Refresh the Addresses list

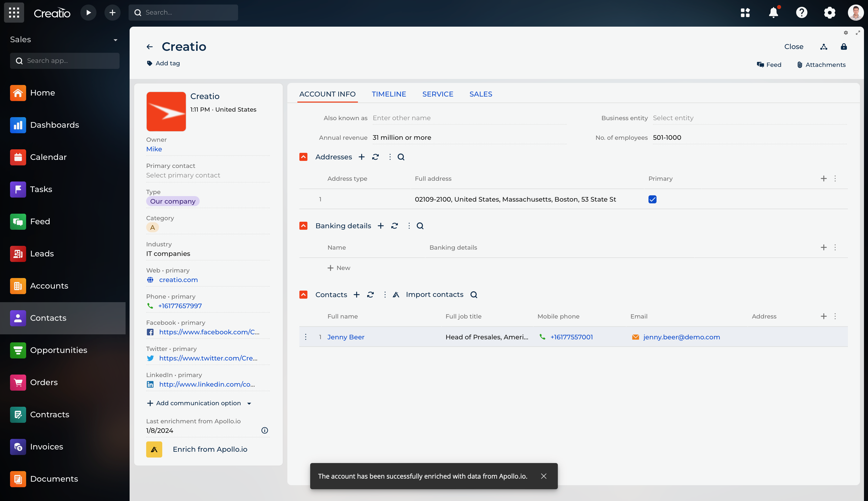376,157
